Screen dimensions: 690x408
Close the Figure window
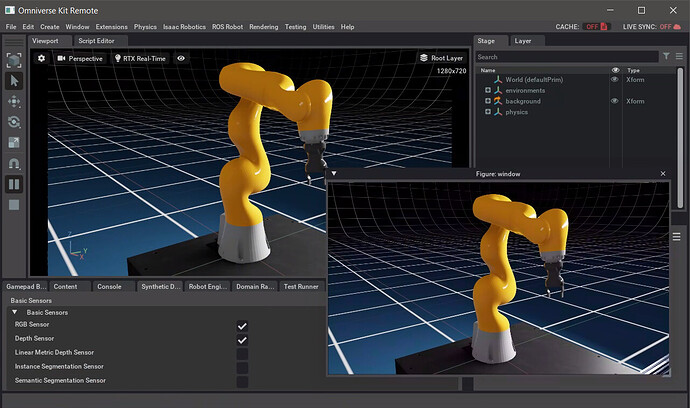coord(663,173)
